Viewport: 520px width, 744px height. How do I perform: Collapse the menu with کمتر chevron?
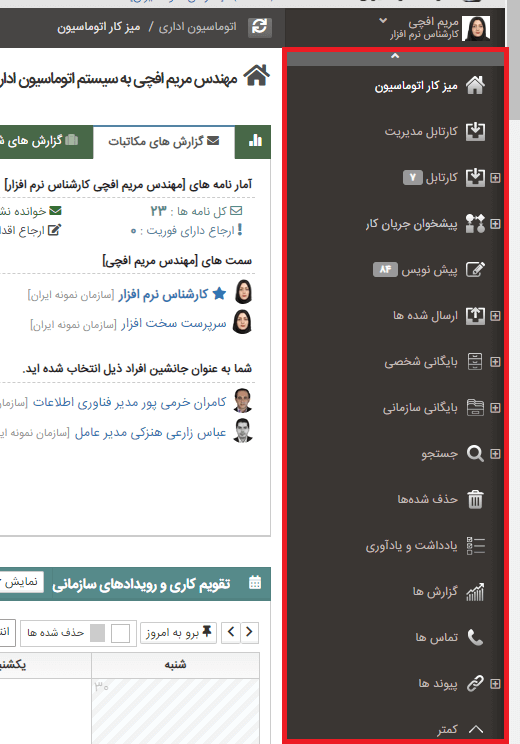pos(475,729)
